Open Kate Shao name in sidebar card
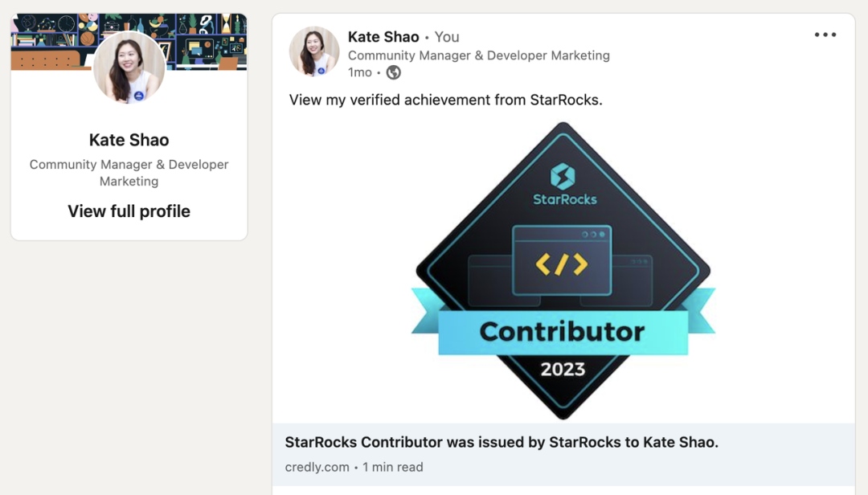The width and height of the screenshot is (868, 495). pyautogui.click(x=129, y=140)
